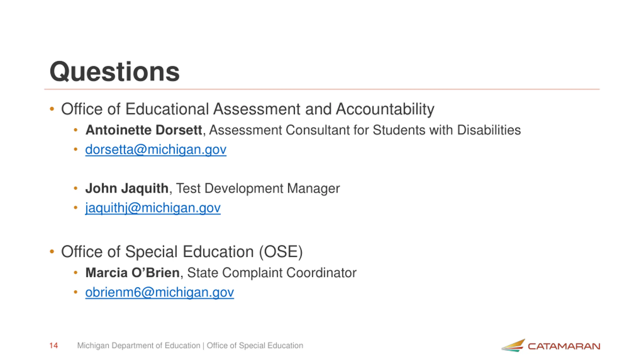Click the Catamaran sailboat logo icon
Image resolution: width=644 pixels, height=362 pixels.
tap(513, 345)
